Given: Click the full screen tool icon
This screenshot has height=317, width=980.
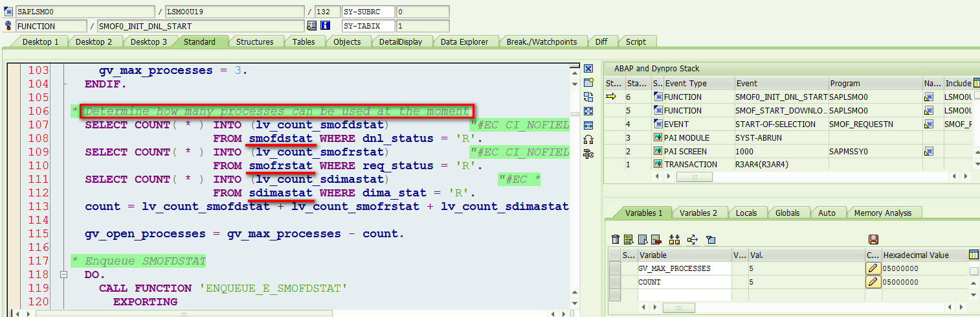Looking at the screenshot, I should coord(588,111).
